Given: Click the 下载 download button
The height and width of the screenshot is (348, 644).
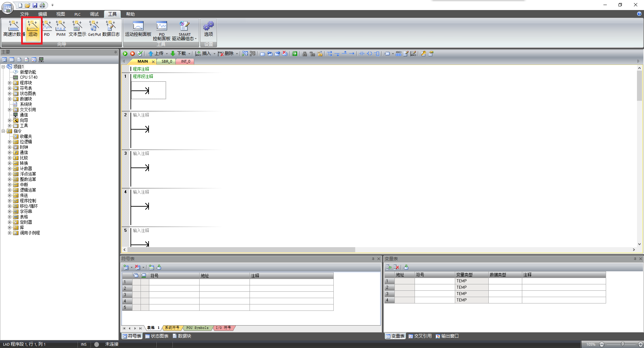Looking at the screenshot, I should coord(178,54).
